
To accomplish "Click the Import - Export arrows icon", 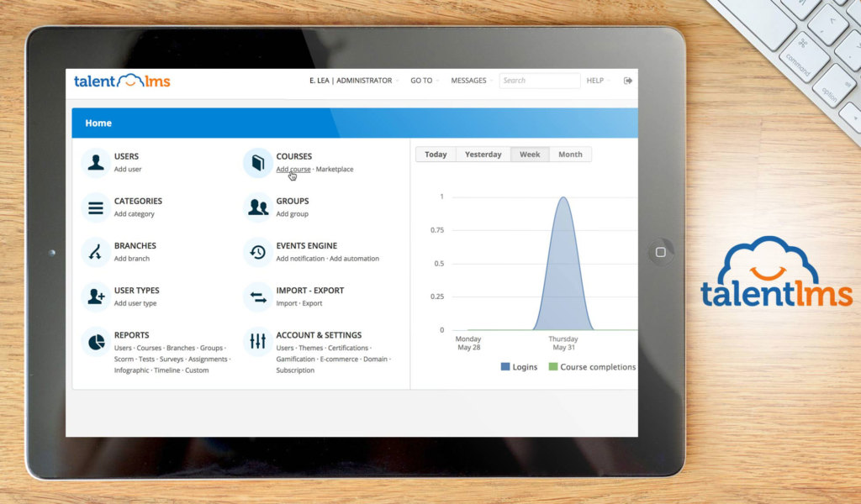I will pos(257,297).
